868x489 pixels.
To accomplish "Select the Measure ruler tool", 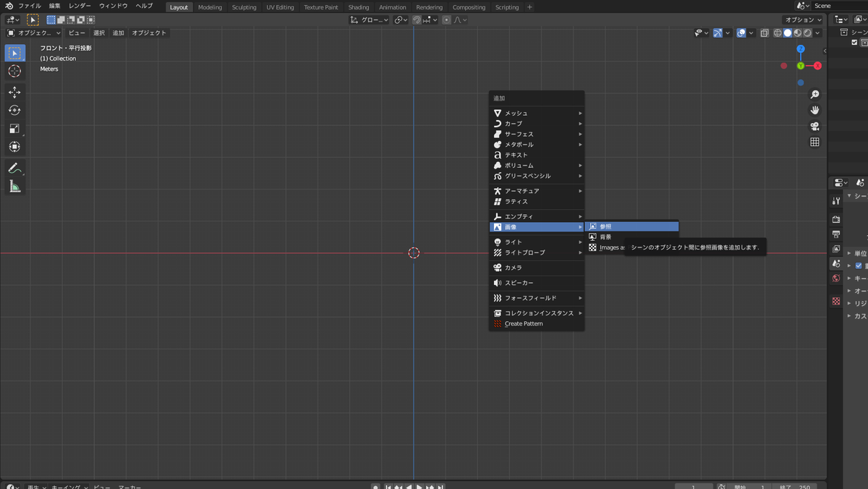I will click(x=14, y=186).
